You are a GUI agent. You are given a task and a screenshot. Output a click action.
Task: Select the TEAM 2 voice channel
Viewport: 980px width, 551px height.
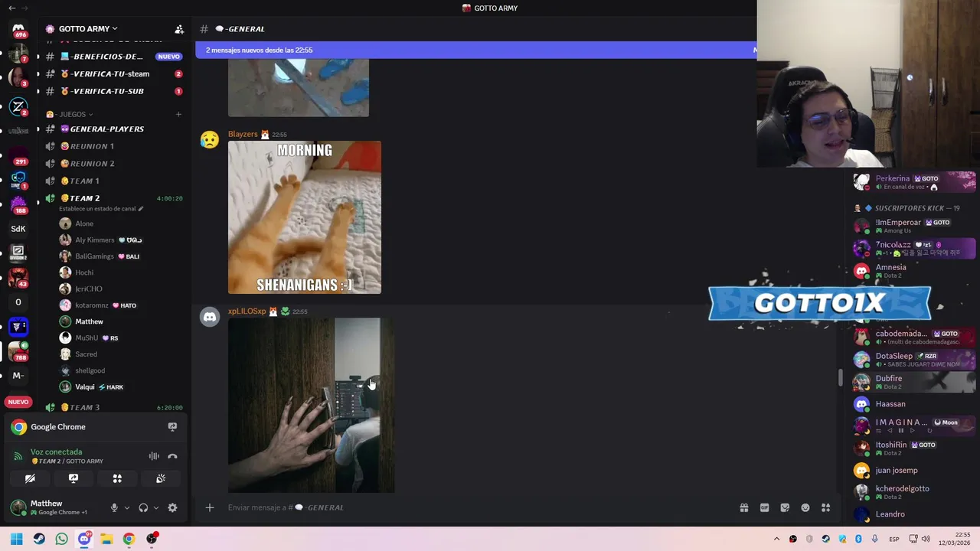(x=84, y=198)
